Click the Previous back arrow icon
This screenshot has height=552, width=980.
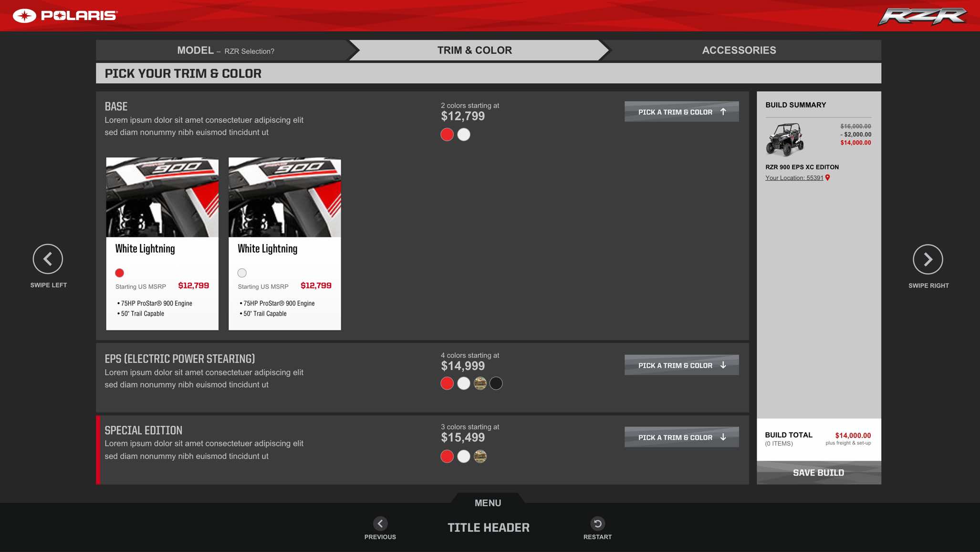pos(380,523)
